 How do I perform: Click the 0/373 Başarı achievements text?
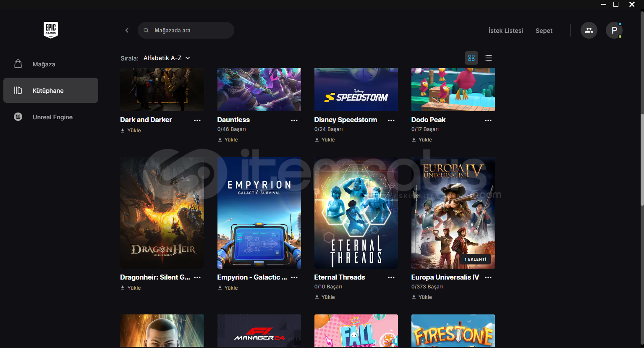(x=427, y=287)
